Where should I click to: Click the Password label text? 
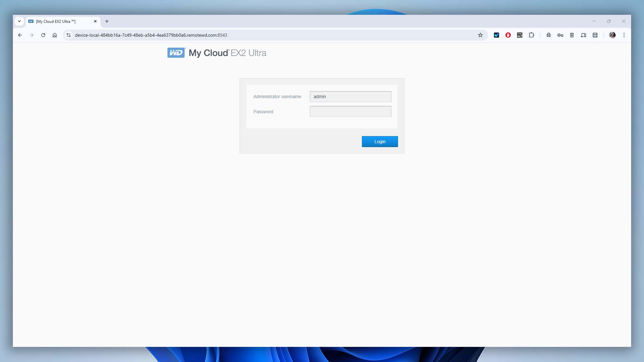click(x=263, y=112)
